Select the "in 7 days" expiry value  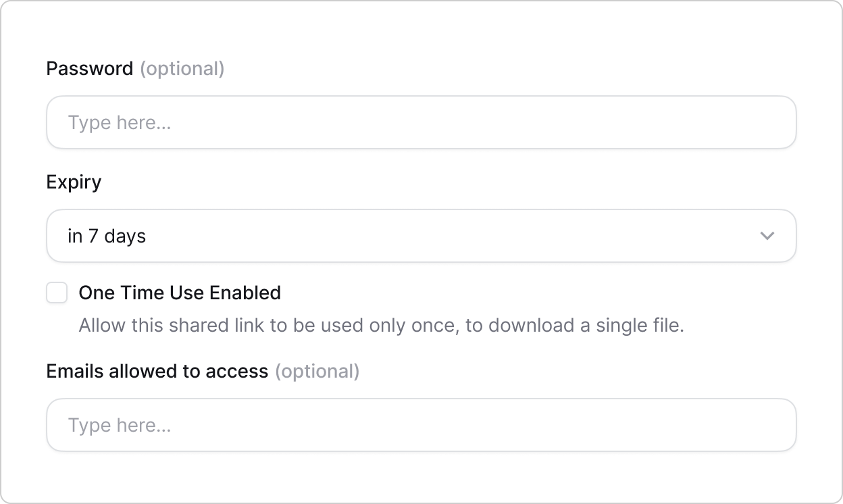107,236
